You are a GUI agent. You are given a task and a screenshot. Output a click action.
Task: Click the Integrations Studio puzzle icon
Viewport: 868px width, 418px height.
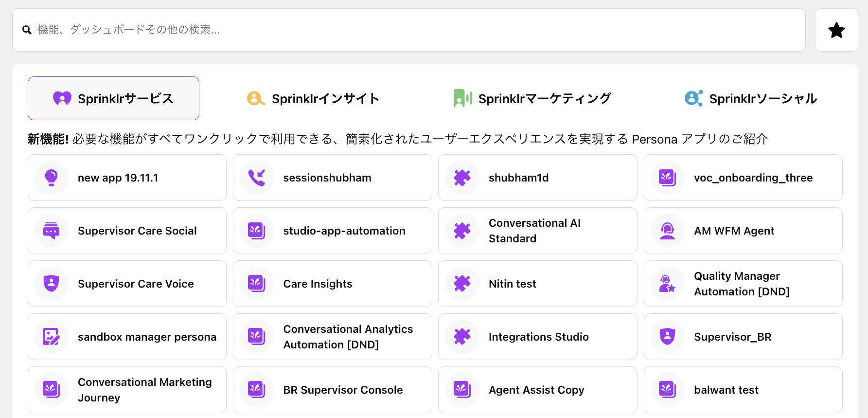point(462,337)
